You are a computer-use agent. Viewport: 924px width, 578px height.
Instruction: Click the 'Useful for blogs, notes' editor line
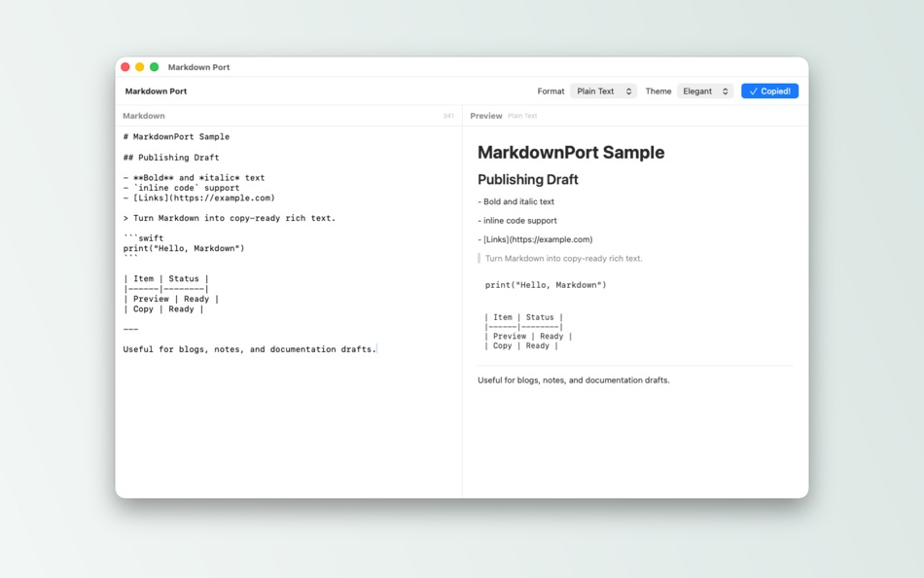(249, 349)
